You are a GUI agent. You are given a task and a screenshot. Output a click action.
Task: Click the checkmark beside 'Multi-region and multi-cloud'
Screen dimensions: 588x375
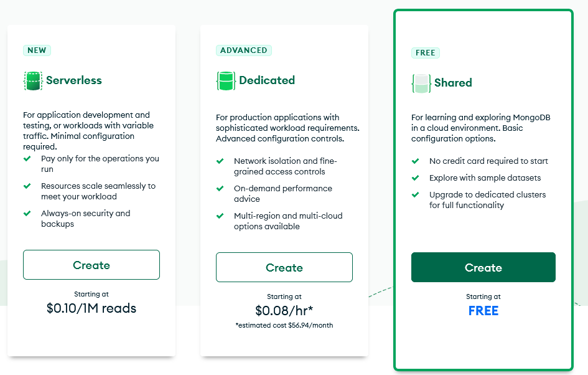click(220, 216)
